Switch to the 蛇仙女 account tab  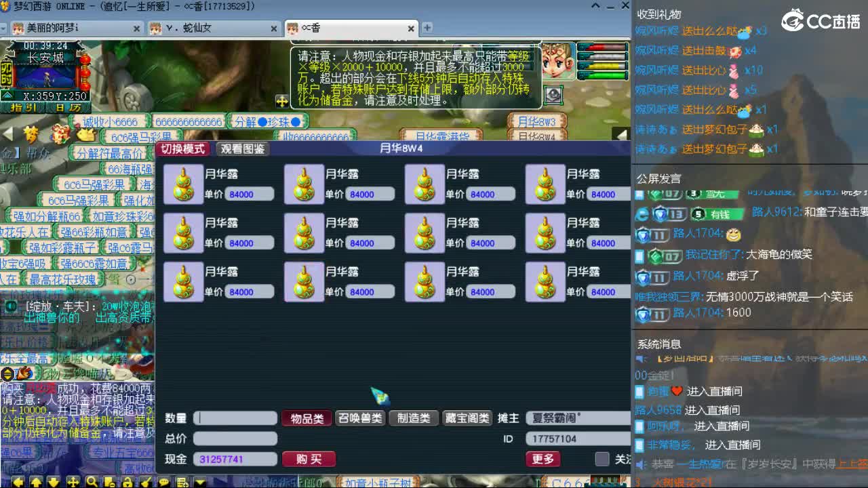213,28
